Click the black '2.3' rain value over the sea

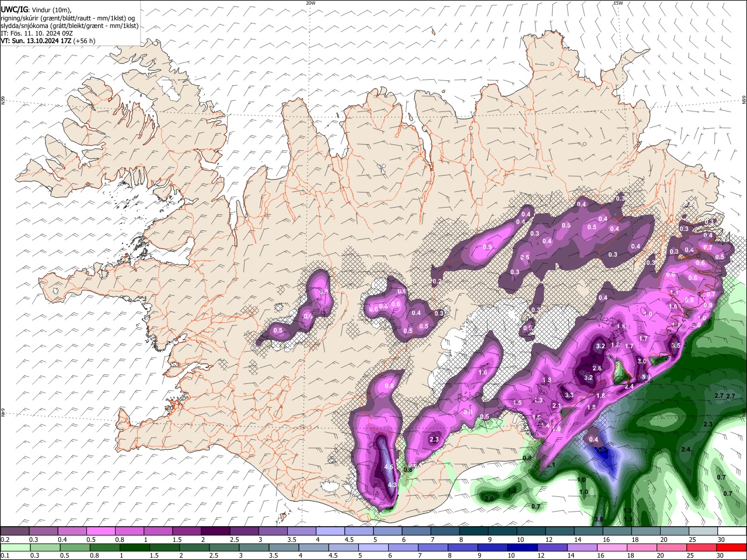pos(708,424)
